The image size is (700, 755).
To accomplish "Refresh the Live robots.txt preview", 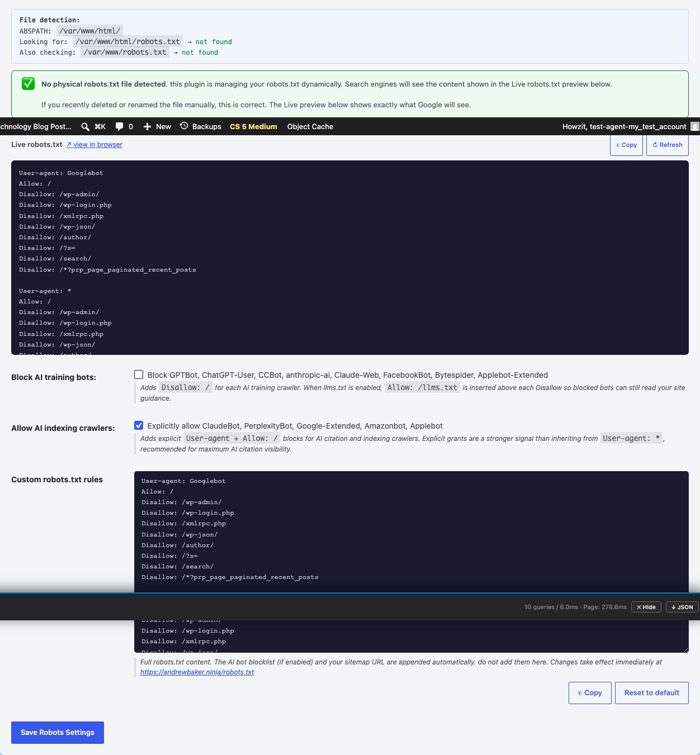I will [x=668, y=145].
